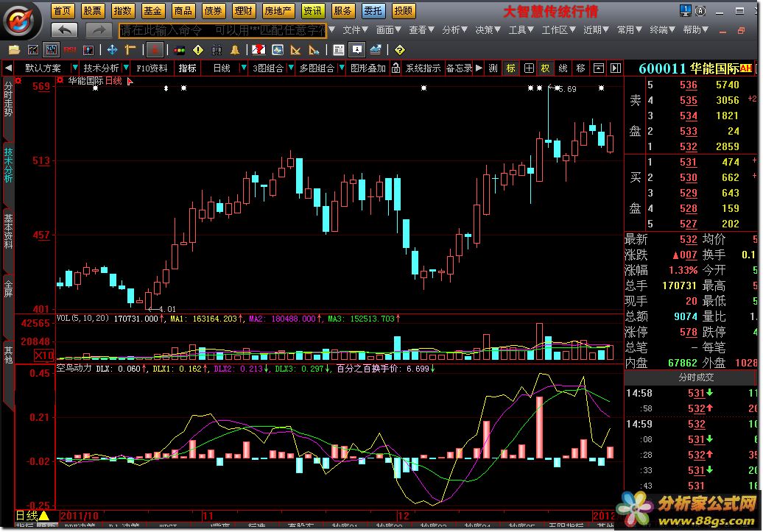Click the selected indicator chart toolbar icon
The width and height of the screenshot is (763, 532).
pyautogui.click(x=51, y=49)
